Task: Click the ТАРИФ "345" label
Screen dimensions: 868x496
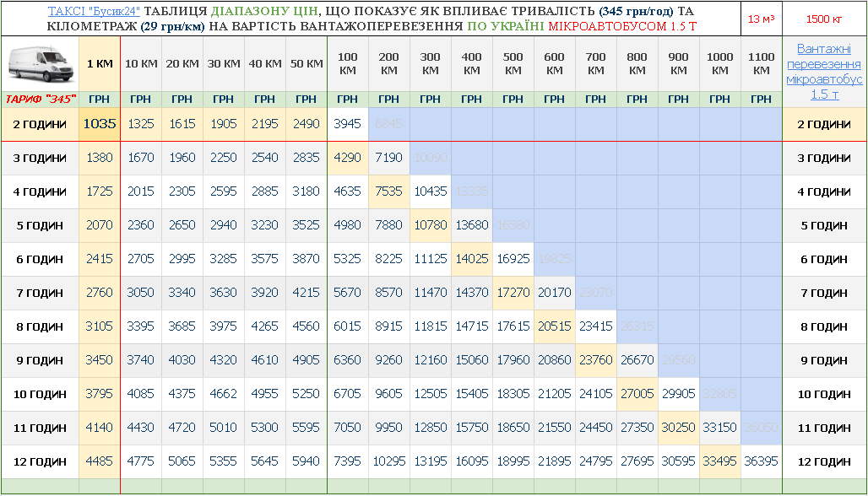Action: pyautogui.click(x=41, y=100)
